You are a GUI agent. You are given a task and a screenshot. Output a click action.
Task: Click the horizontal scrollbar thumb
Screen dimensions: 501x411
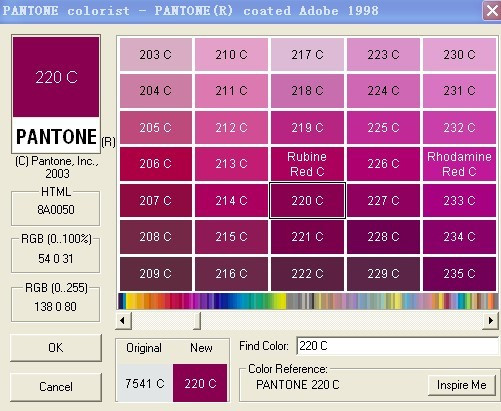(197, 321)
